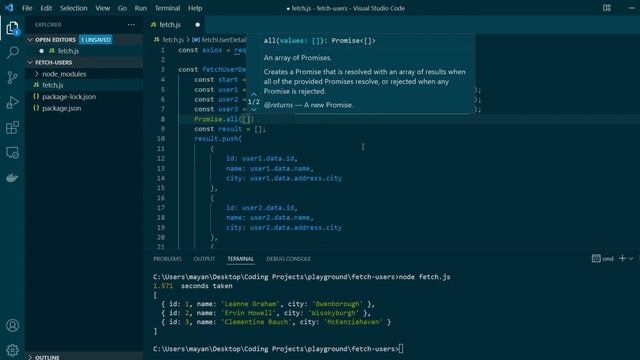Click unsaved dot on fetch.js tab
The image size is (640, 360).
pyautogui.click(x=198, y=24)
